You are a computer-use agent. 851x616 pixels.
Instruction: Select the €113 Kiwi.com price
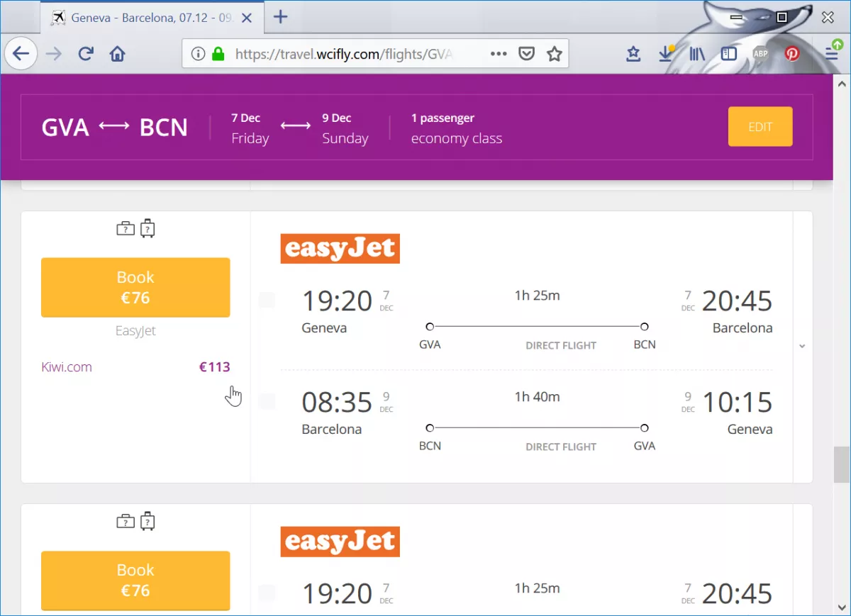pyautogui.click(x=215, y=367)
